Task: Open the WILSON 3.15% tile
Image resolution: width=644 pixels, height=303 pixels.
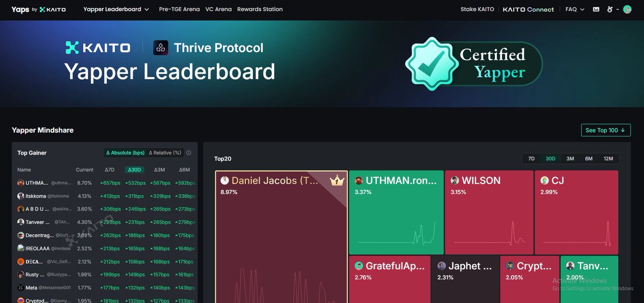Action: coord(489,212)
